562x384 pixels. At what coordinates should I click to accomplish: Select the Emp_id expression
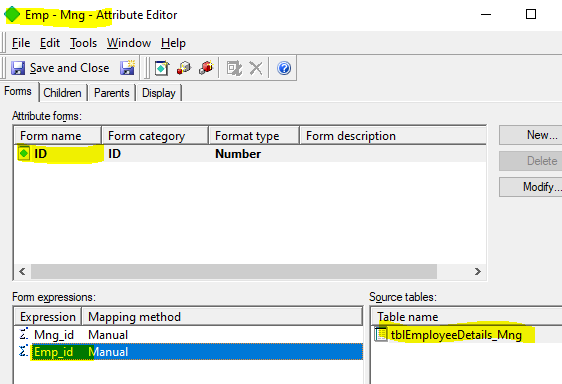53,352
